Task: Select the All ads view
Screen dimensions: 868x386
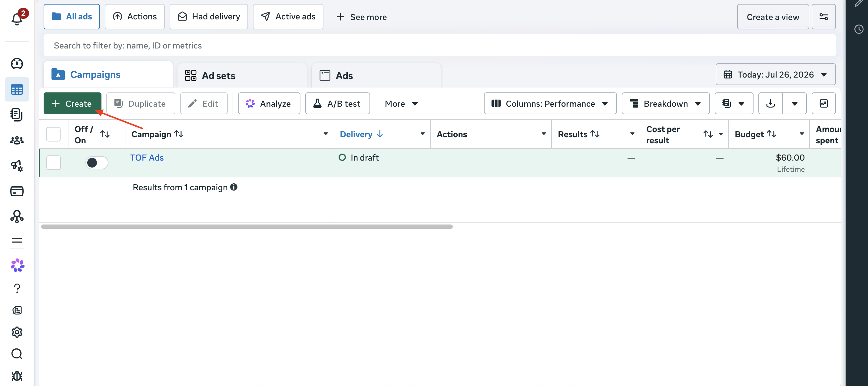Action: [x=72, y=17]
